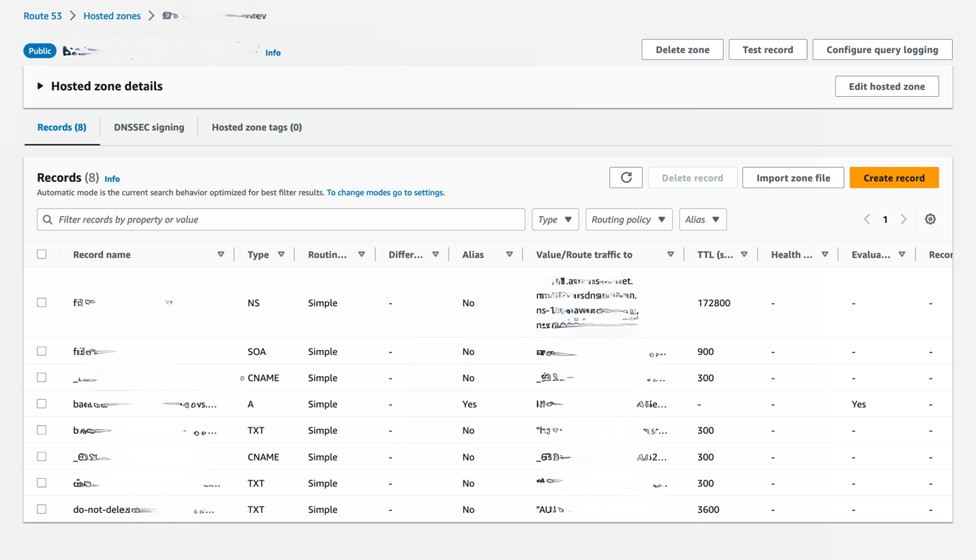Click Edit hosted zone button

pos(887,87)
